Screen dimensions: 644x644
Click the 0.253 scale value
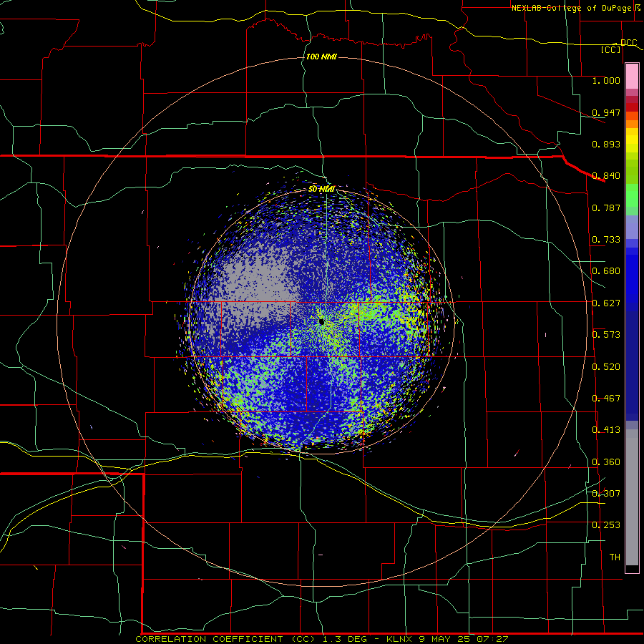pyautogui.click(x=606, y=525)
